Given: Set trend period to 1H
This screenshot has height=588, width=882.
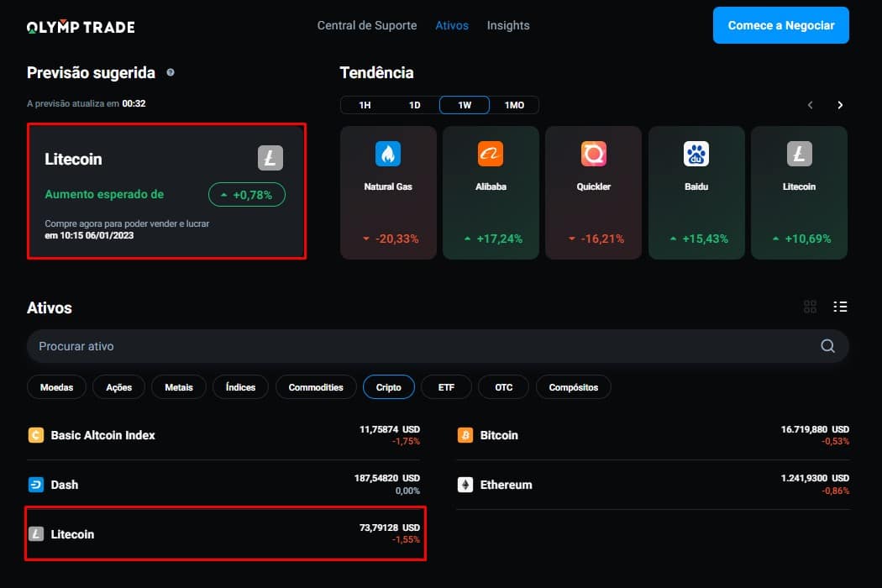Looking at the screenshot, I should 365,105.
